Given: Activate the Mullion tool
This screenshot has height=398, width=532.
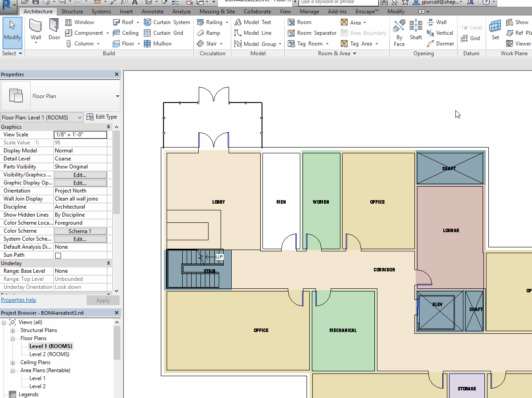Looking at the screenshot, I should [158, 43].
